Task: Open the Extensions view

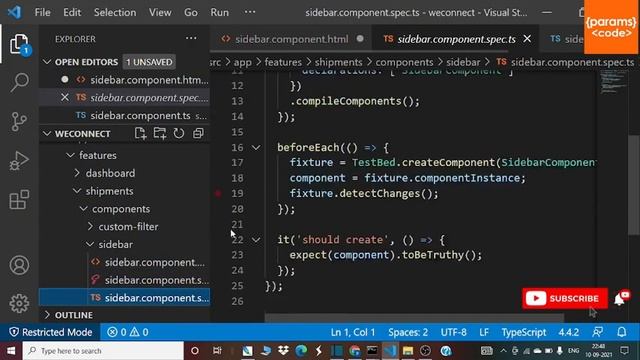Action: (19, 199)
